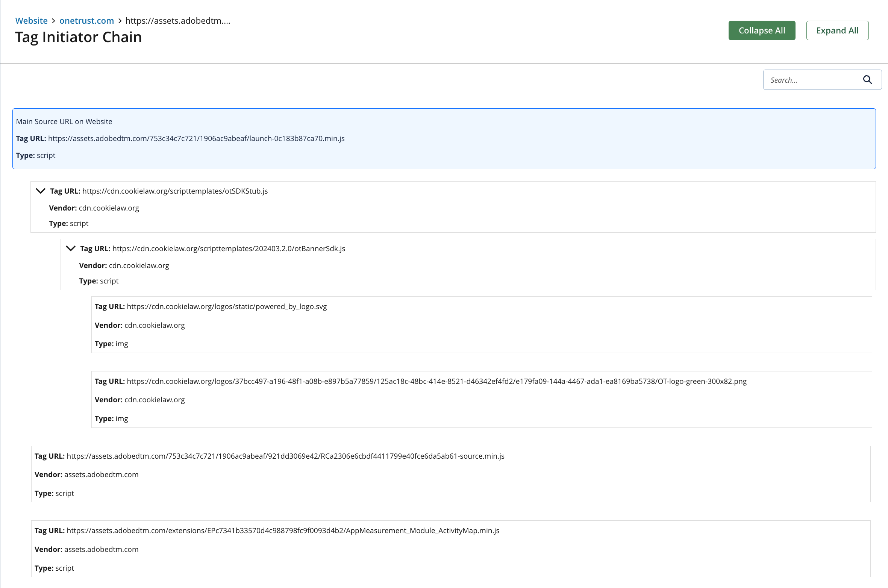Viewport: 888px width, 588px height.
Task: Click the launch-0c183b87ca70.min.js tag URL
Action: [196, 138]
